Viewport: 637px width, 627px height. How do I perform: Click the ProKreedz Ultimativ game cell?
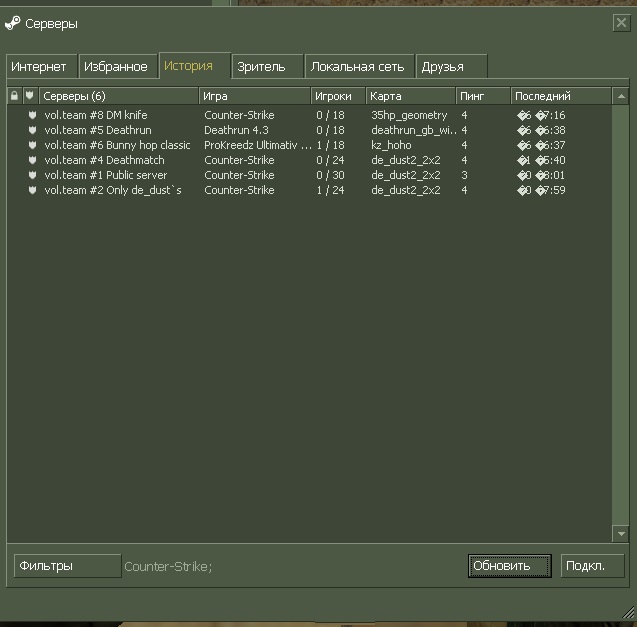(x=258, y=145)
